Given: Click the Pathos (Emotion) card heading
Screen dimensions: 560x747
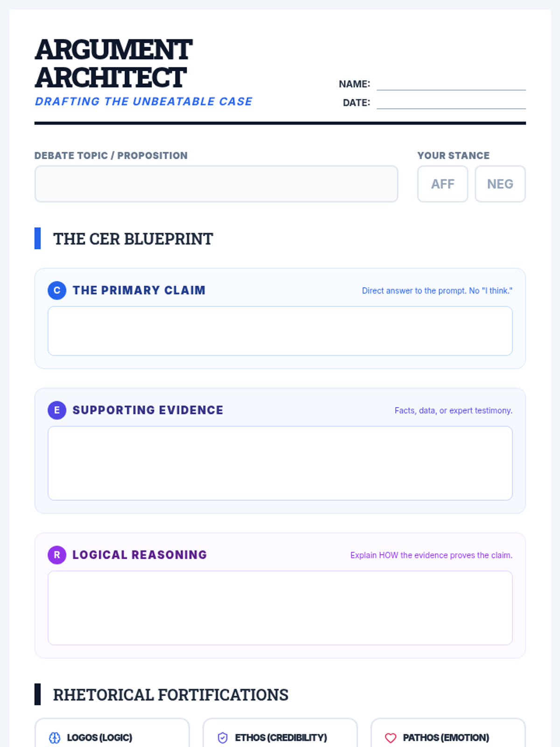Looking at the screenshot, I should point(446,738).
